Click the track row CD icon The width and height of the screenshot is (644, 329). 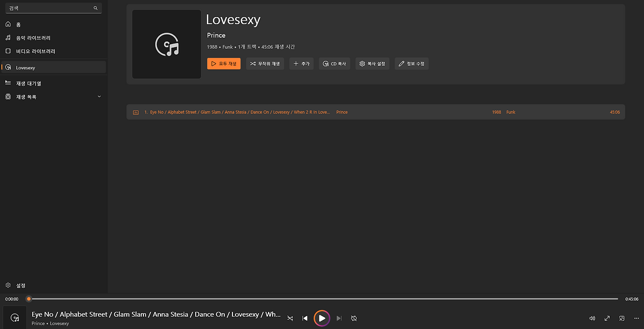tap(136, 112)
